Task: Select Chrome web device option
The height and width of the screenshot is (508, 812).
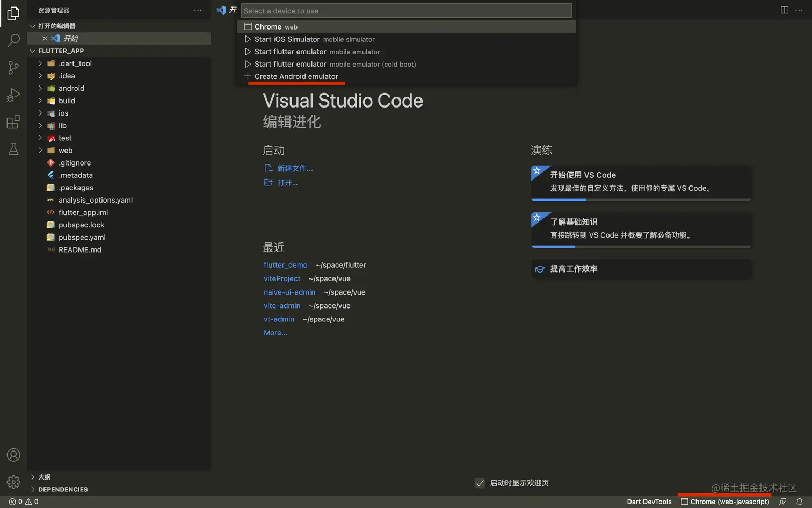Action: click(x=407, y=27)
